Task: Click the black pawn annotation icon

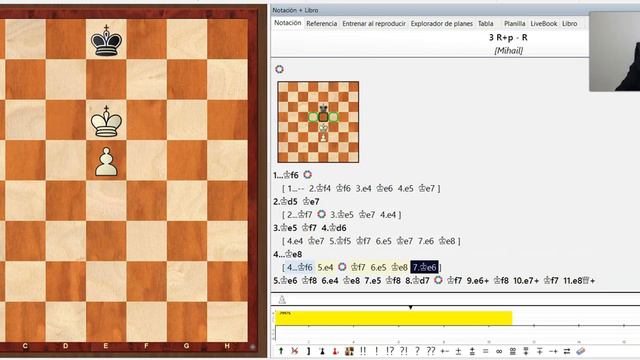Action: pos(322,351)
